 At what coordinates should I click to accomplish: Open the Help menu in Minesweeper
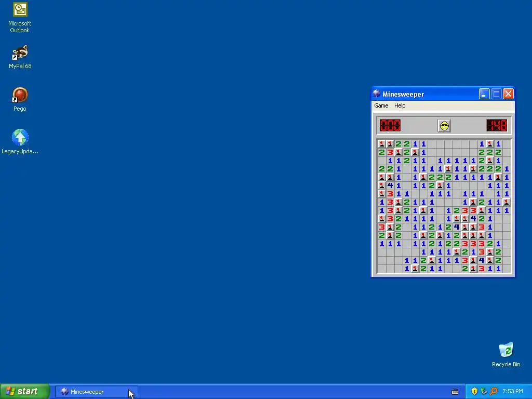[400, 105]
